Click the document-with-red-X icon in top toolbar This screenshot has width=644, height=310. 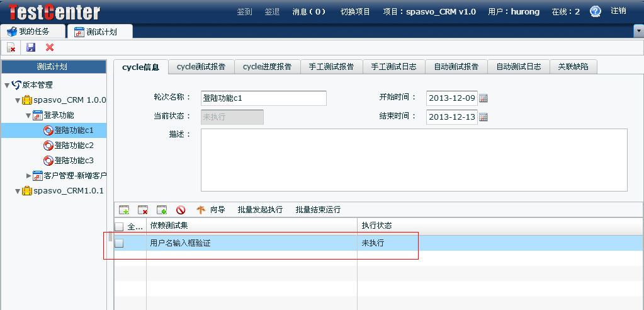pos(11,47)
